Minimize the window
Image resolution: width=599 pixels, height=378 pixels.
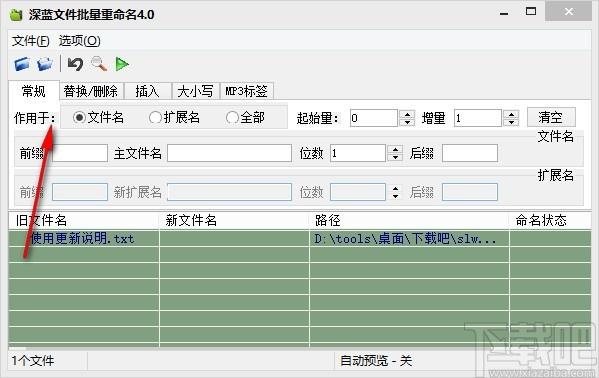coord(504,13)
